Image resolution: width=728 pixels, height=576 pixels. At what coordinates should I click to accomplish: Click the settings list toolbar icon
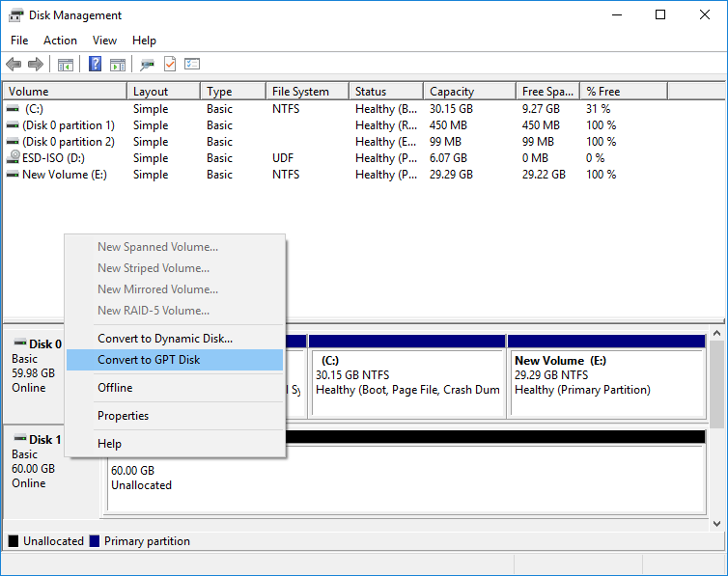[x=192, y=64]
